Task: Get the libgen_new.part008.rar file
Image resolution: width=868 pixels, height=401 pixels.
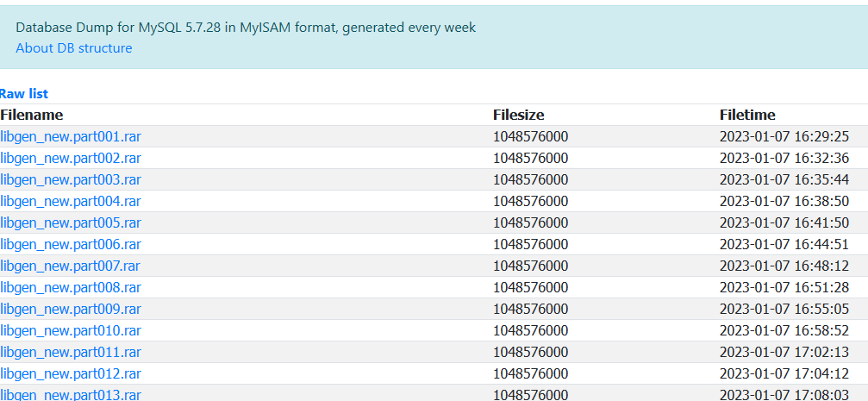Action: [71, 287]
